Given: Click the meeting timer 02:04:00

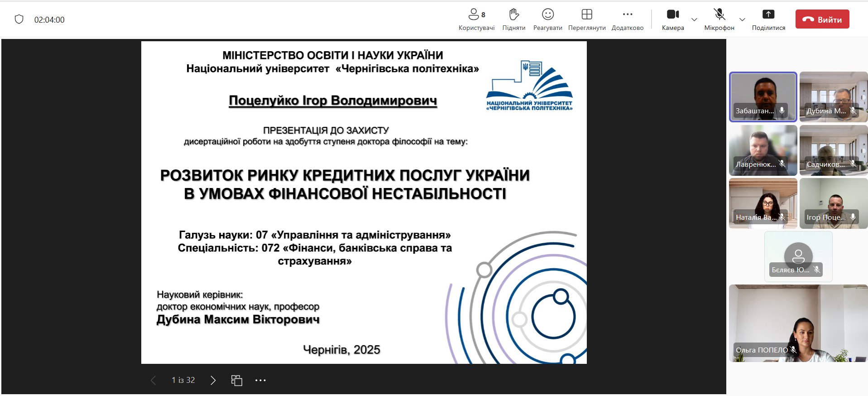Looking at the screenshot, I should pyautogui.click(x=49, y=20).
